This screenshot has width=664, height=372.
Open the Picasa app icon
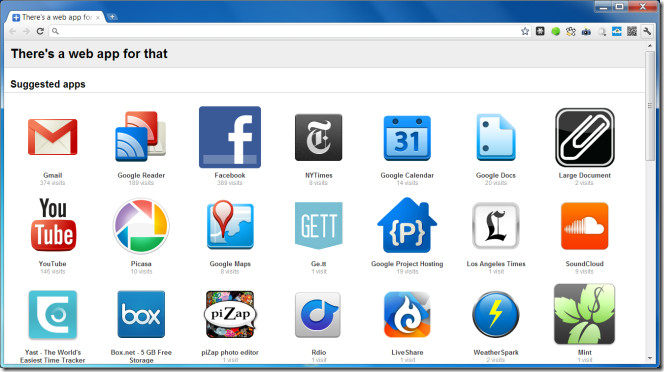tap(141, 225)
